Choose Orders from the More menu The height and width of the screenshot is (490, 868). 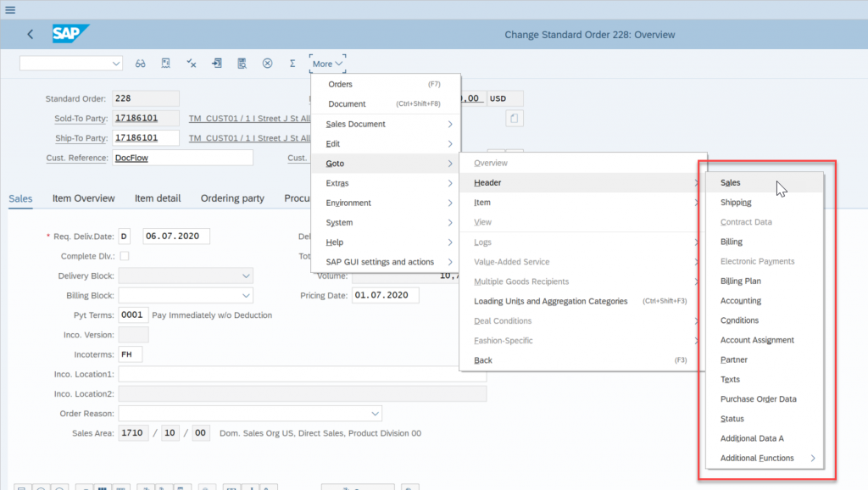tap(386, 84)
